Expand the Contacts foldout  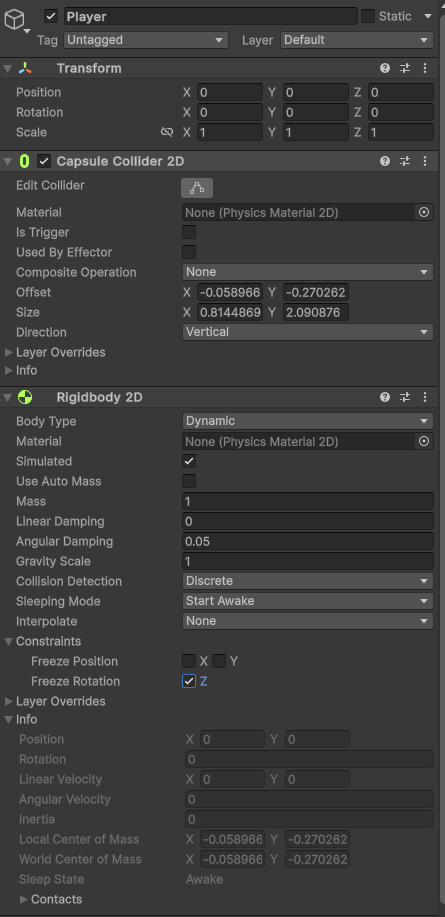[23, 899]
